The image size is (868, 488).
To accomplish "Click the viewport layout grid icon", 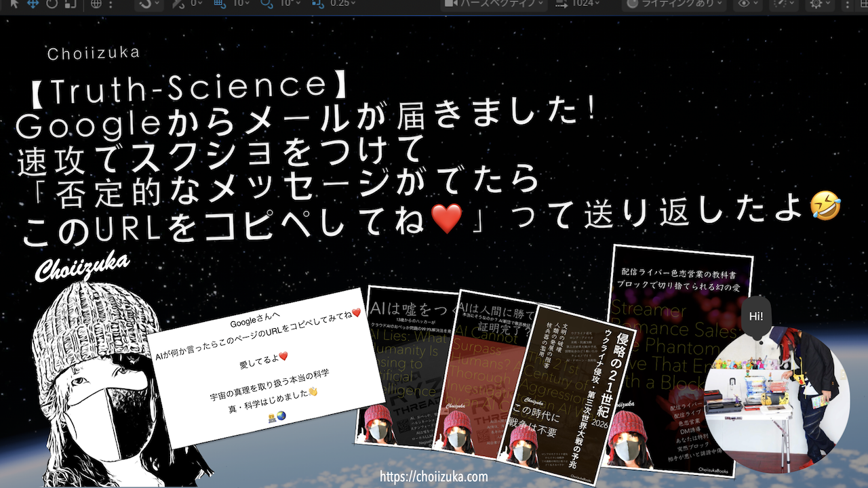I will (863, 3).
